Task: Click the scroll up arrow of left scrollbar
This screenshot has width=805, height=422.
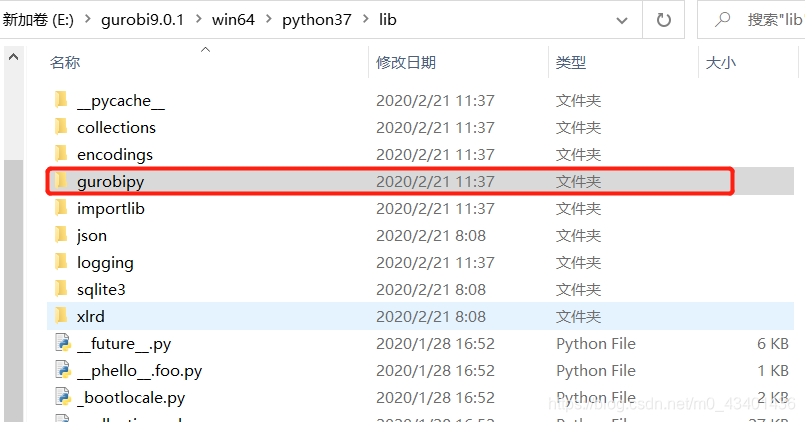Action: (13, 56)
